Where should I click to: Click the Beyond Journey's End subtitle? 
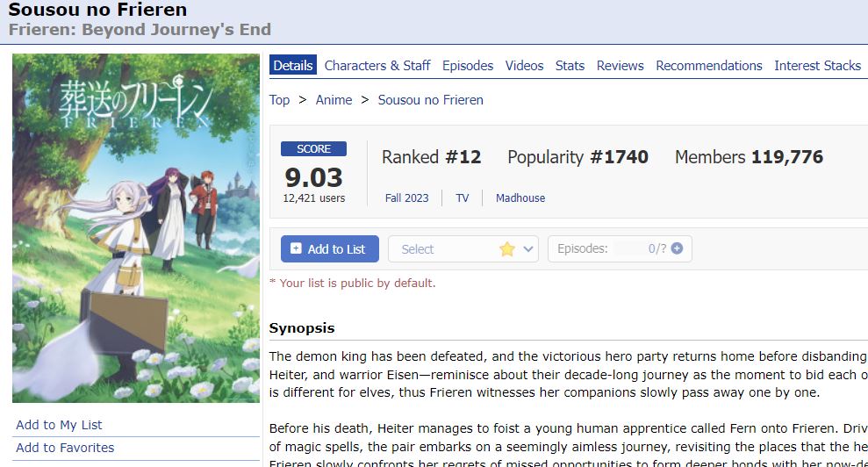click(x=140, y=29)
